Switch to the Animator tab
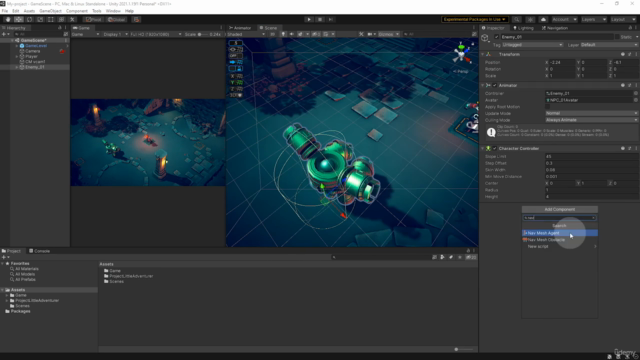640x360 pixels. (x=240, y=28)
